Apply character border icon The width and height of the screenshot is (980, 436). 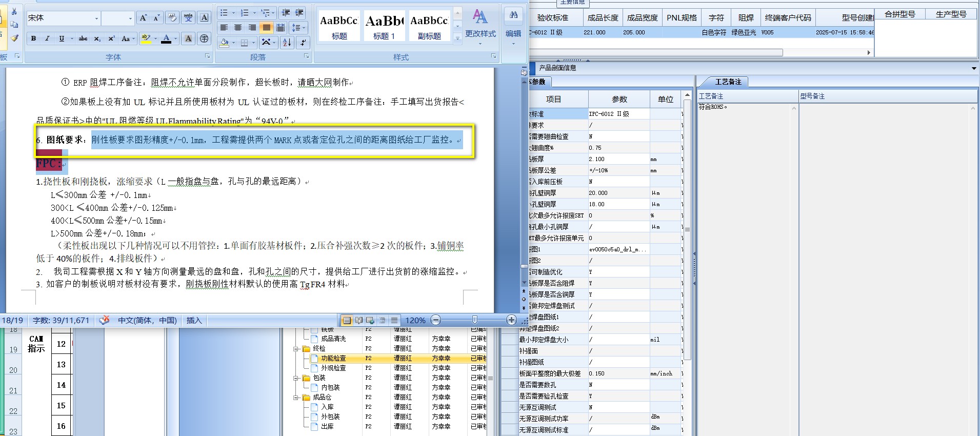pos(204,18)
